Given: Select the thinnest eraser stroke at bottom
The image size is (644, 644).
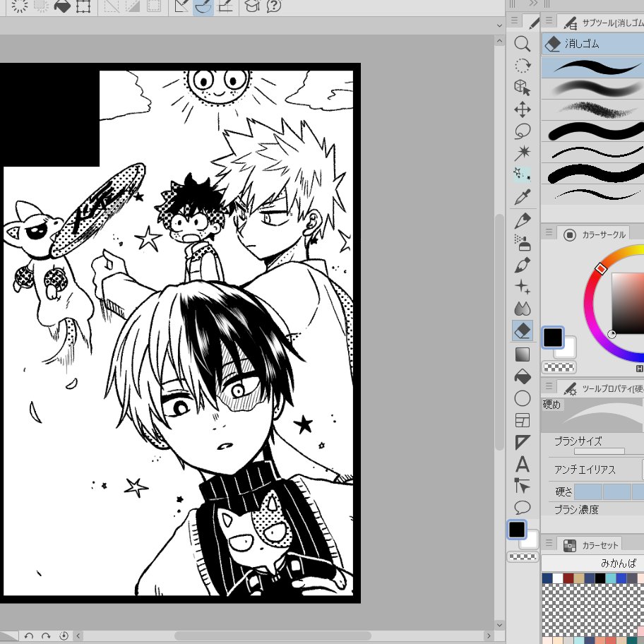Looking at the screenshot, I should point(592,194).
